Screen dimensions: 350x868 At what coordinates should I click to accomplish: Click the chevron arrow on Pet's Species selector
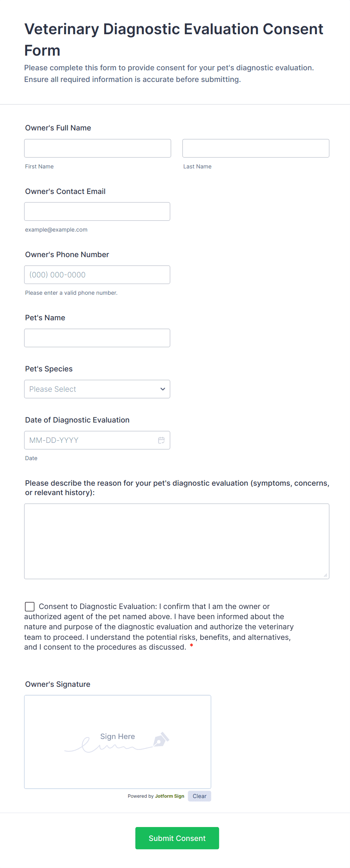click(162, 389)
